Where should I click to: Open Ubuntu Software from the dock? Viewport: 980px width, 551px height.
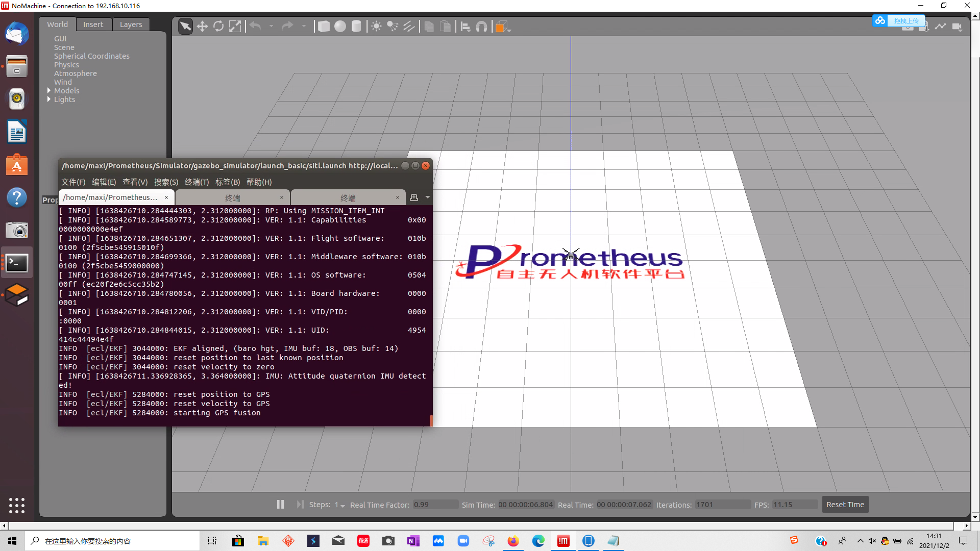tap(17, 164)
